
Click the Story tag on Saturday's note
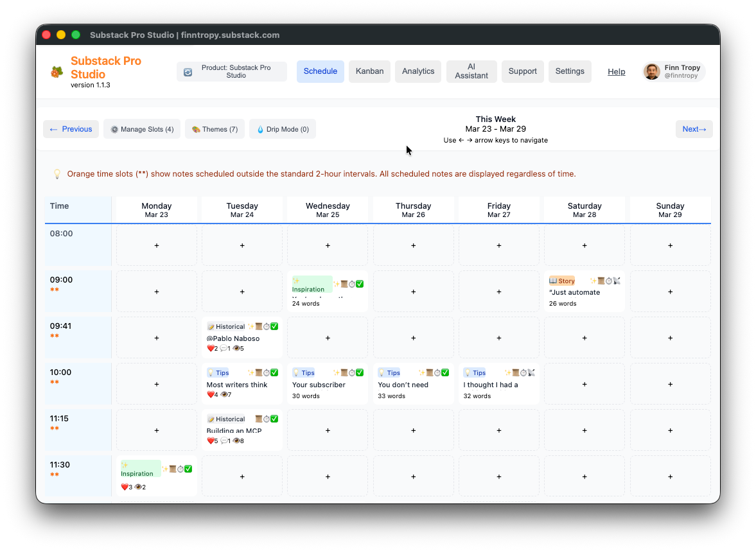562,281
